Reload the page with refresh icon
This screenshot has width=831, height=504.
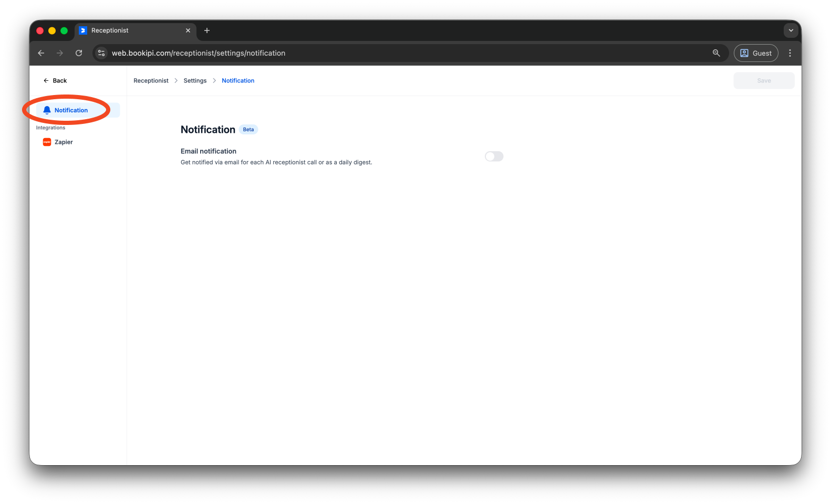pos(79,53)
